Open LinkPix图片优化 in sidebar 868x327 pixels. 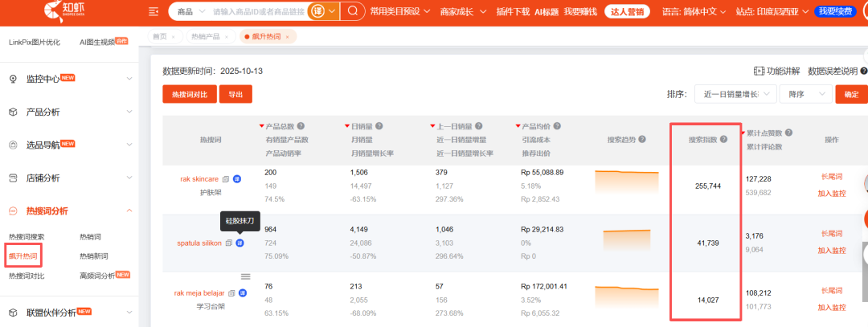click(35, 42)
